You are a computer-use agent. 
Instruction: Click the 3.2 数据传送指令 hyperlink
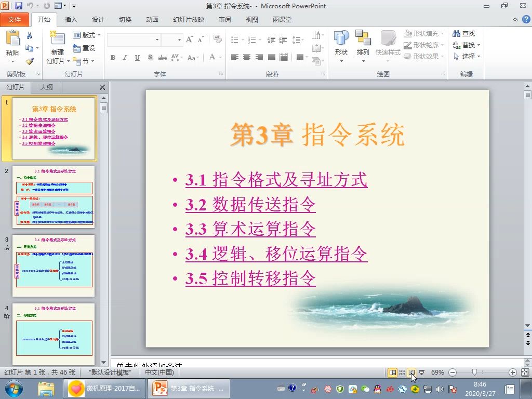click(x=250, y=204)
